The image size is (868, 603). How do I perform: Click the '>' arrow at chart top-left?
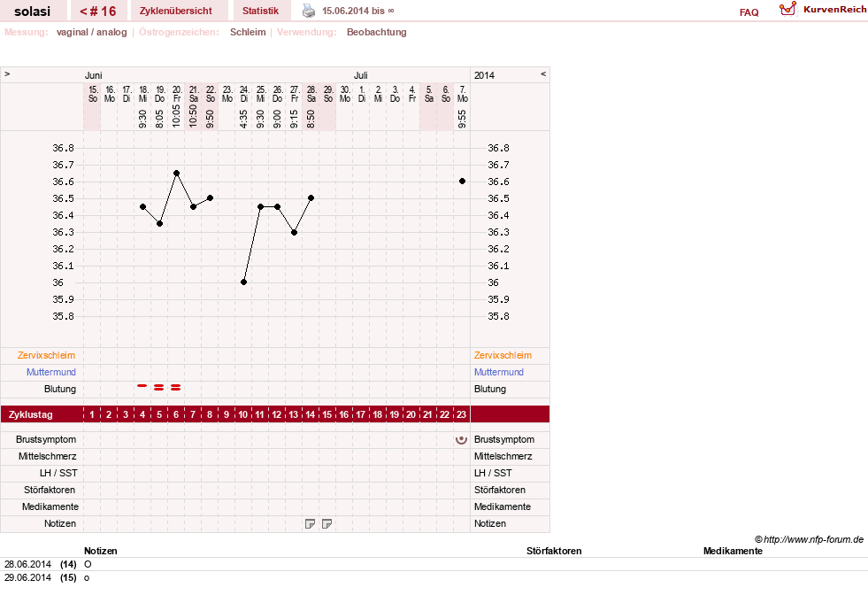(x=7, y=73)
